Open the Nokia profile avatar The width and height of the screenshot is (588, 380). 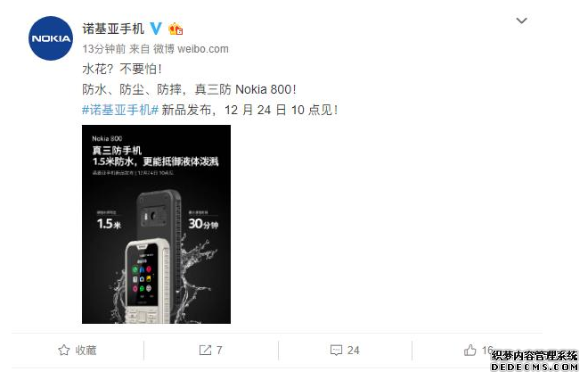pos(51,38)
